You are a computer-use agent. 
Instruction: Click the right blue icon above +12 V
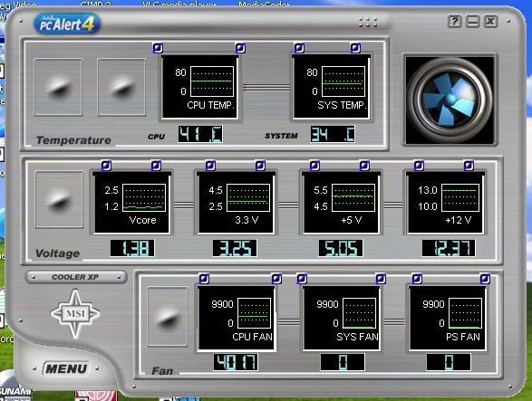pyautogui.click(x=469, y=166)
